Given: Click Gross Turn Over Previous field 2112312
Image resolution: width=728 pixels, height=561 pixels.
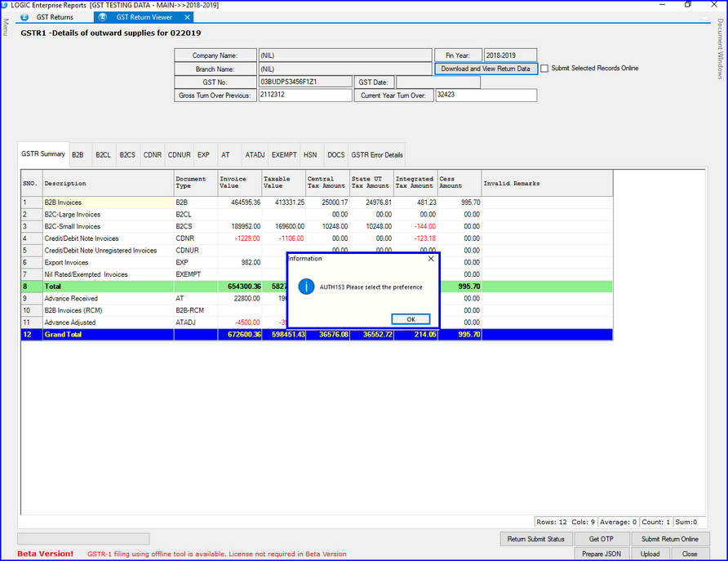Looking at the screenshot, I should (x=305, y=95).
